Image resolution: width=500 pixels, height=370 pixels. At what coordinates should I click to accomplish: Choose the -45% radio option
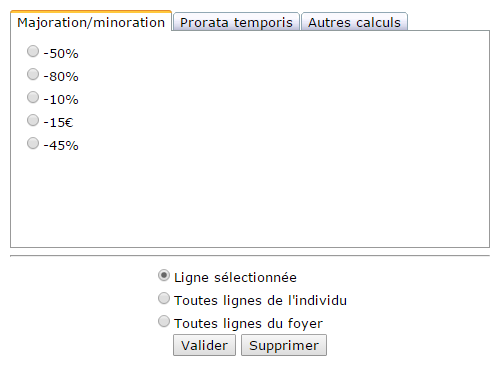33,143
